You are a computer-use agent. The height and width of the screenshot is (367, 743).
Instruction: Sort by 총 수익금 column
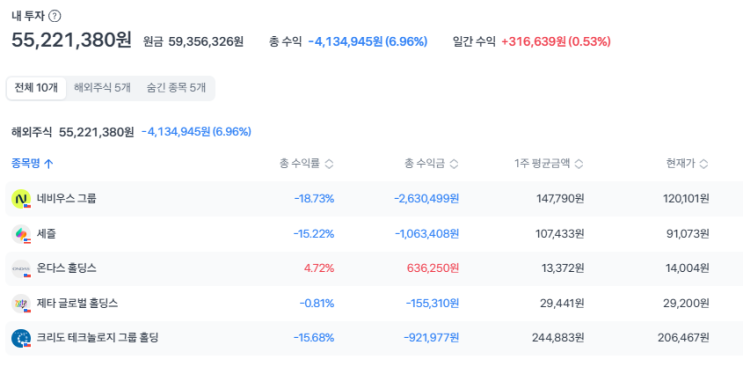431,164
